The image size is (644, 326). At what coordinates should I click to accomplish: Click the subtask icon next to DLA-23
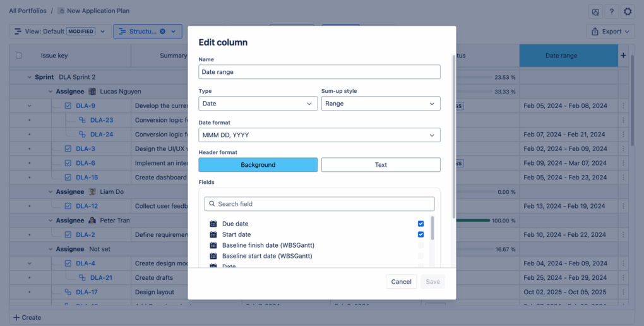[82, 120]
